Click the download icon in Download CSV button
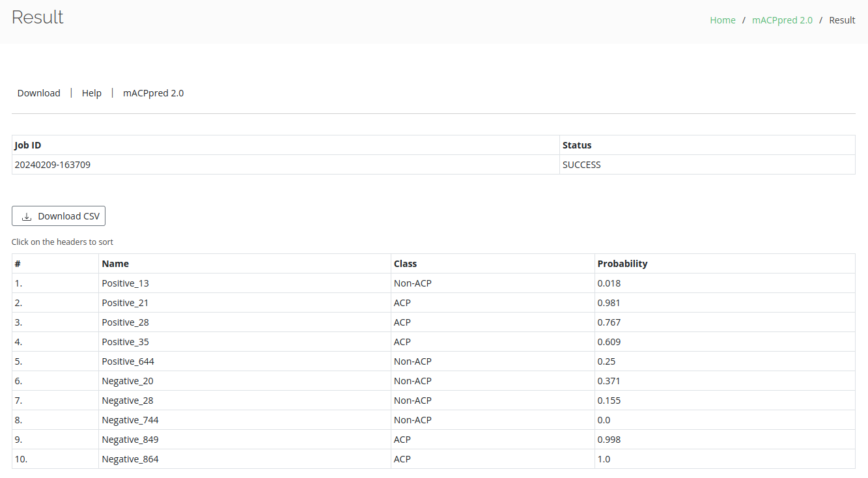Viewport: 868px width, 478px height. (27, 217)
